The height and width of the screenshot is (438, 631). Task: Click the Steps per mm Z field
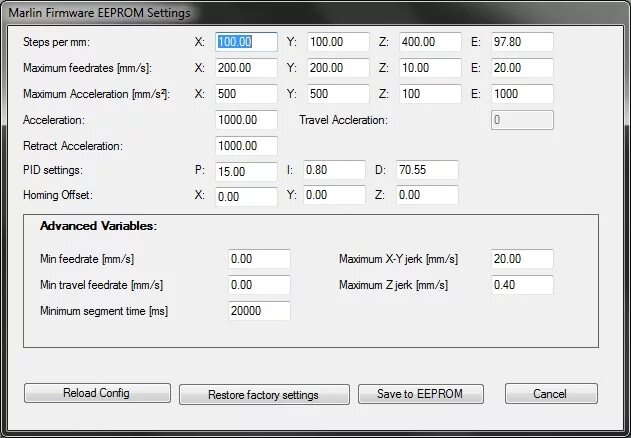(x=430, y=42)
